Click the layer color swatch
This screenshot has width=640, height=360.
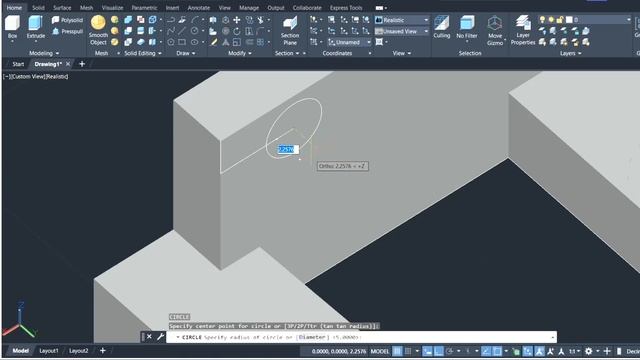coord(569,20)
